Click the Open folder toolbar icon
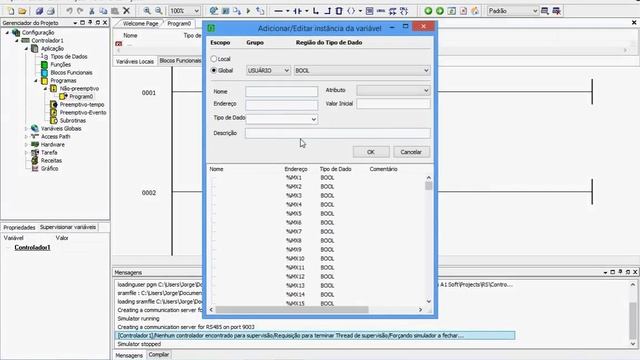640x360 pixels. [22, 11]
